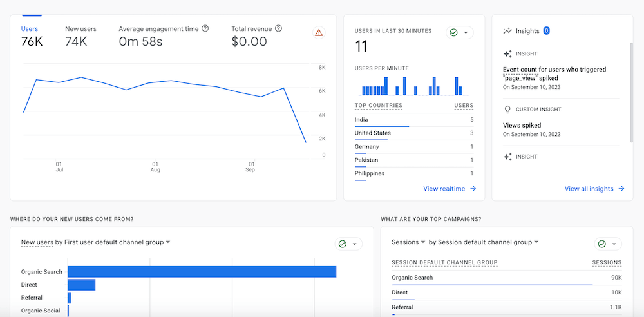Click the sparkle icon above page_view insight
This screenshot has height=317, width=644.
pyautogui.click(x=507, y=54)
